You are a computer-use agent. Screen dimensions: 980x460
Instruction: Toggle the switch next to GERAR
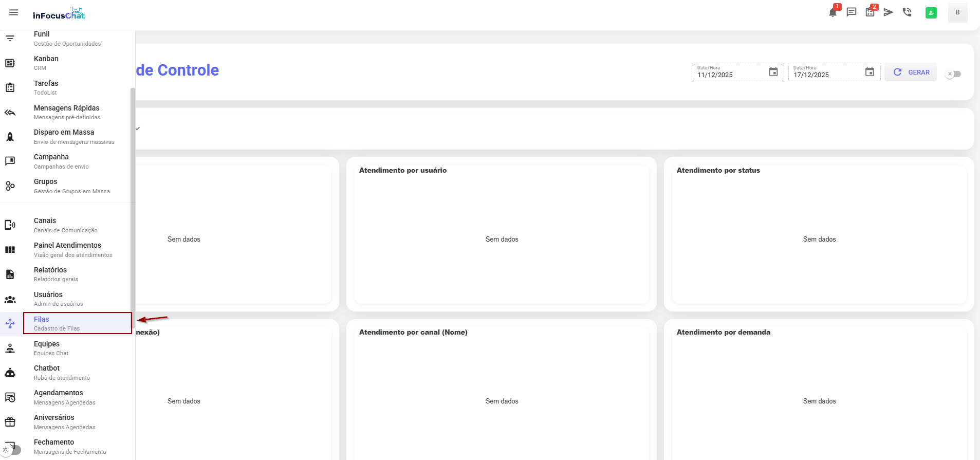[x=953, y=74]
